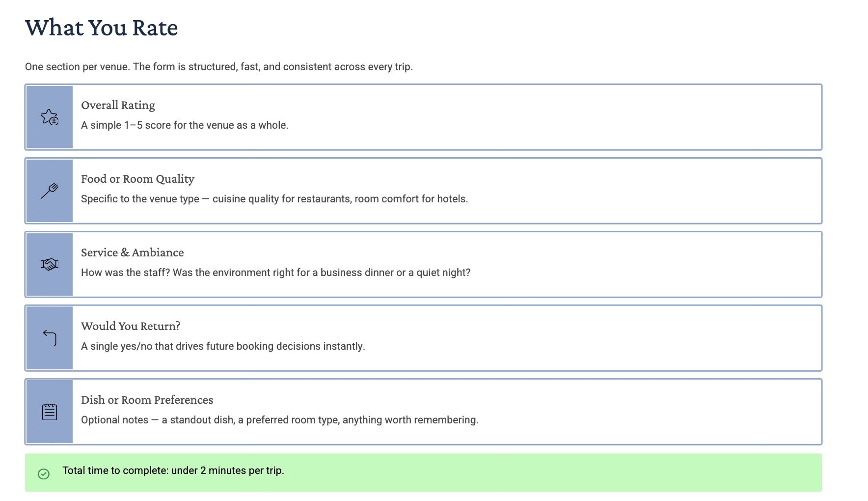Click the fork icon beside Food or Room Quality
This screenshot has width=868, height=501.
[50, 191]
